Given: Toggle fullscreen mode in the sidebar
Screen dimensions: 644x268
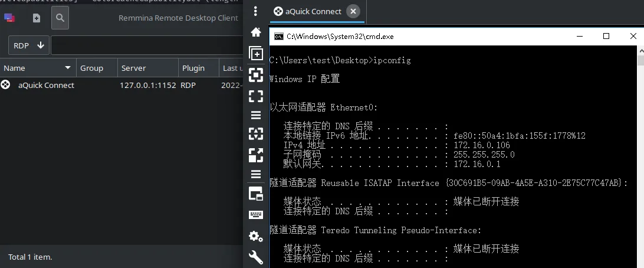Looking at the screenshot, I should coord(256,96).
